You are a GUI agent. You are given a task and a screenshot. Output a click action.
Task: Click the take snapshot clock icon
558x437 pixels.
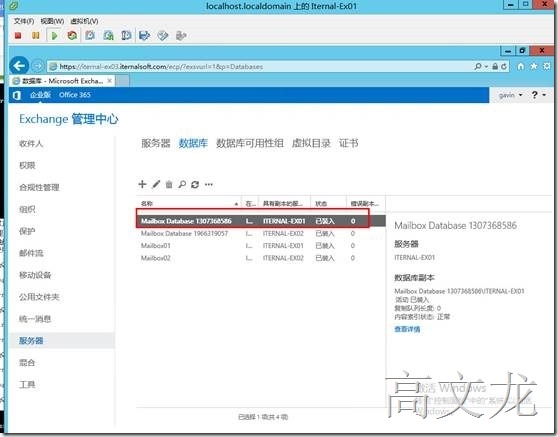[90, 35]
